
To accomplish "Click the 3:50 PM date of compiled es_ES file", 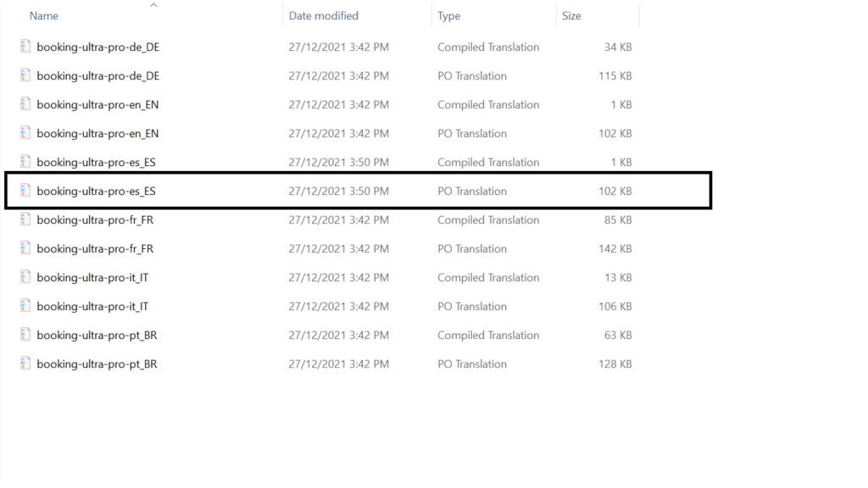I will (339, 162).
